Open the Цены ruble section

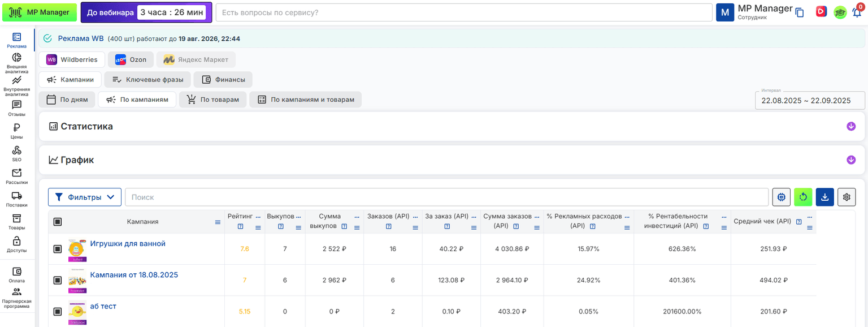coord(16,131)
